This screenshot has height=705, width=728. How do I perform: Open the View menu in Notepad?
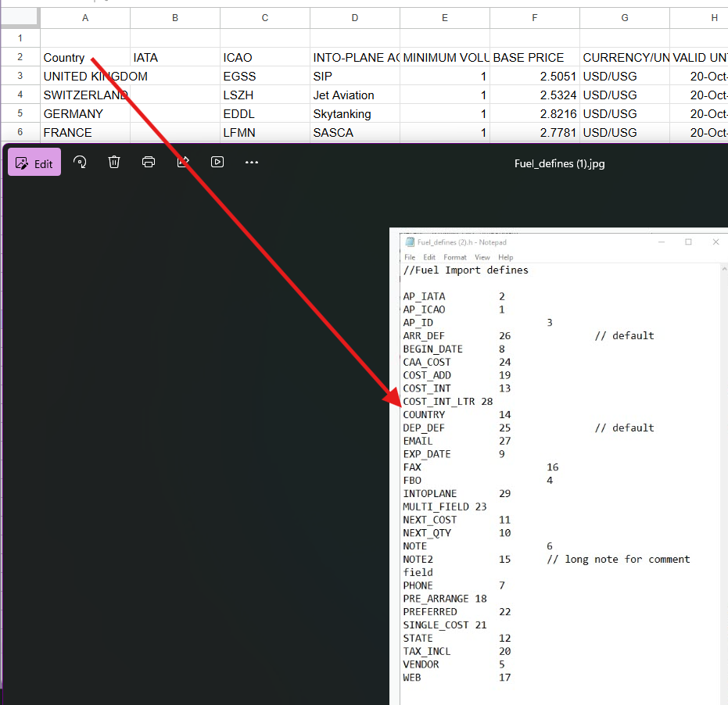482,257
